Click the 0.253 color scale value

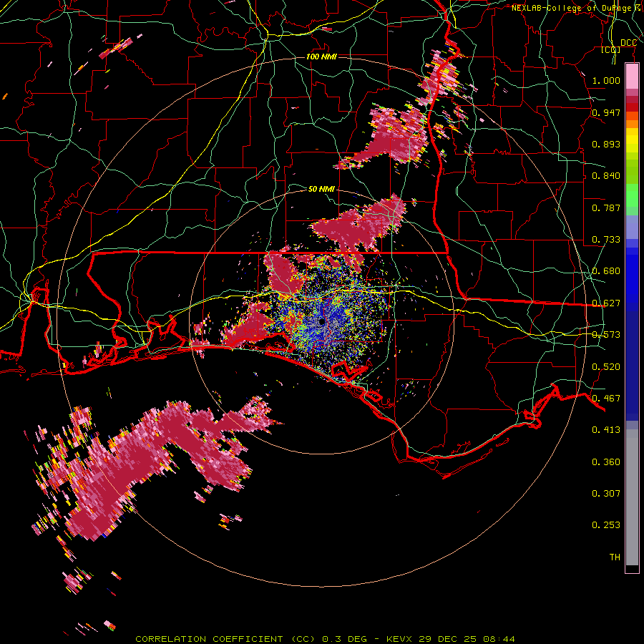[x=606, y=525]
